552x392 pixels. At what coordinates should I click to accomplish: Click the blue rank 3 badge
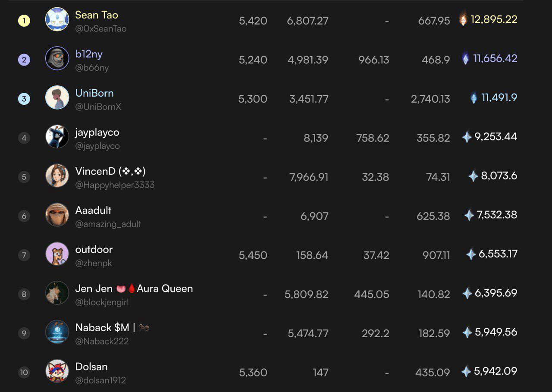click(24, 98)
